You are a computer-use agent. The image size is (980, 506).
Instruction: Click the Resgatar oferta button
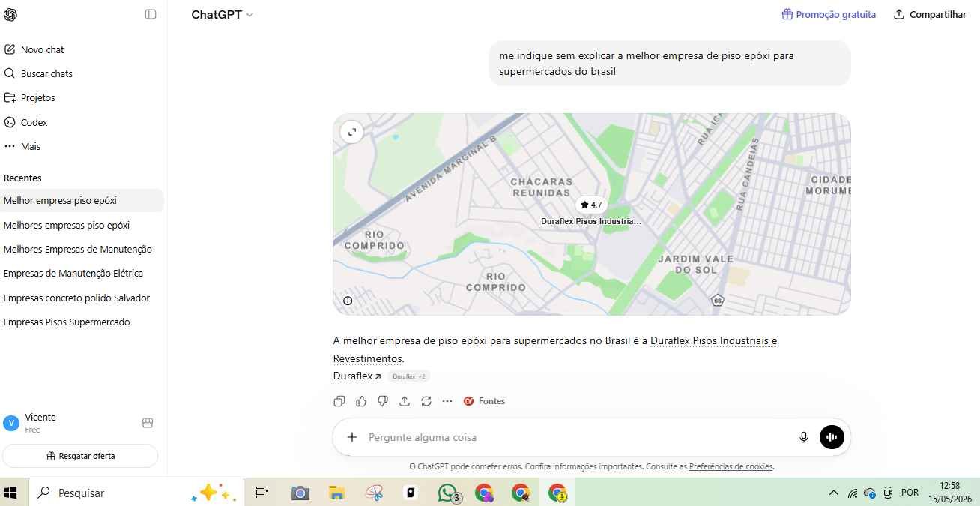click(80, 456)
